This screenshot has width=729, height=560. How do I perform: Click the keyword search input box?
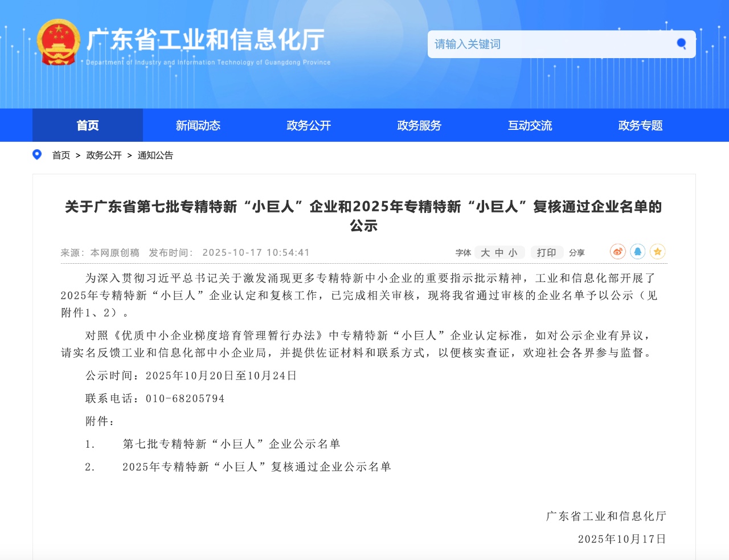547,44
